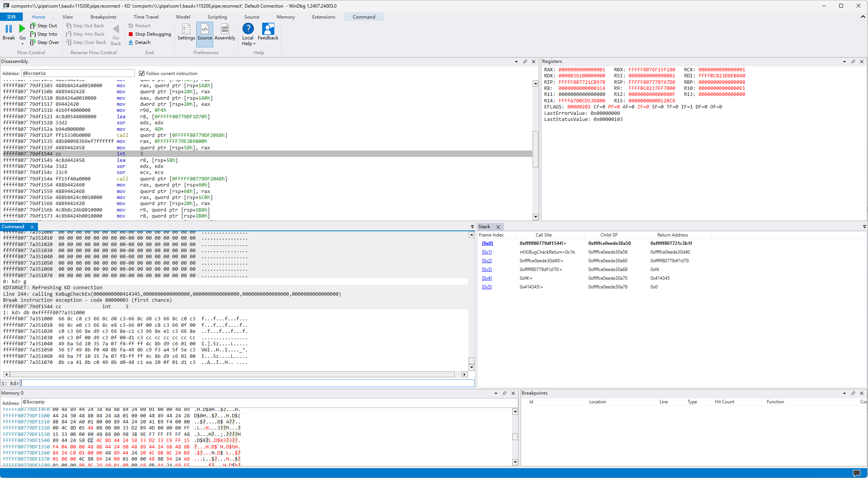This screenshot has height=478, width=868.
Task: Open stack frame [0x5] link
Action: click(487, 287)
